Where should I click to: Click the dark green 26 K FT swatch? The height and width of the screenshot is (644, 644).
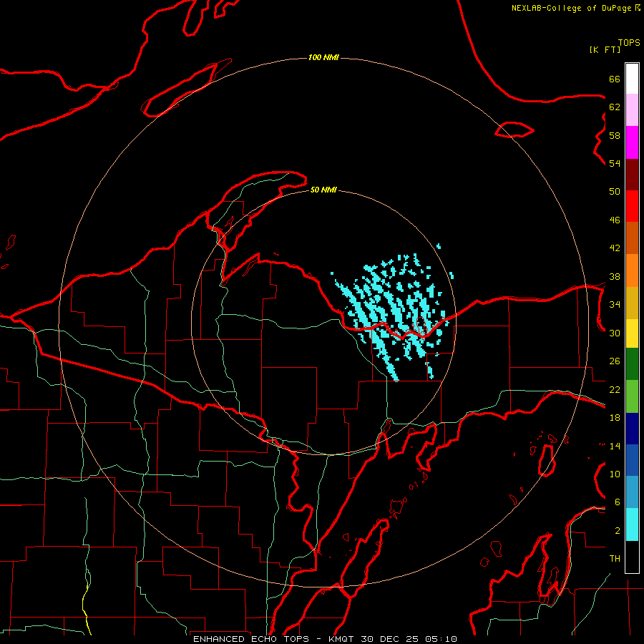click(632, 364)
